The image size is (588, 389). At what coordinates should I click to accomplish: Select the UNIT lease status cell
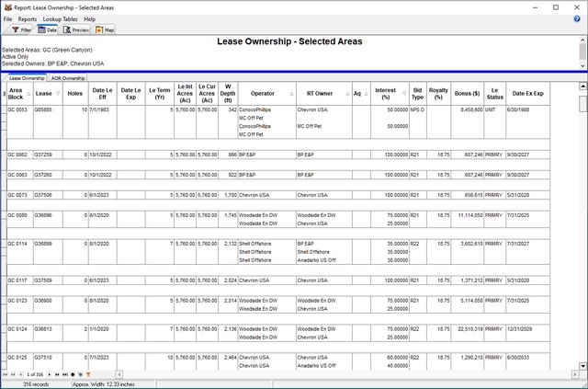pyautogui.click(x=494, y=109)
